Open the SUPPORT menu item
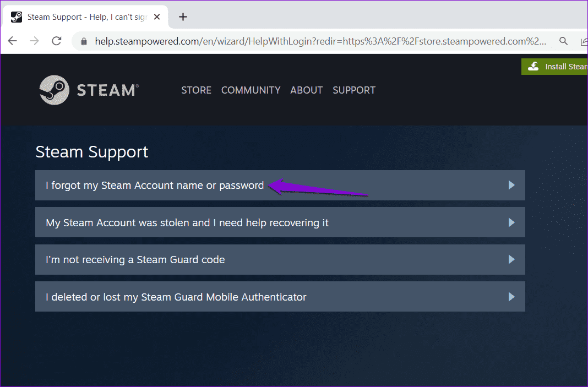The width and height of the screenshot is (588, 387). coord(354,90)
